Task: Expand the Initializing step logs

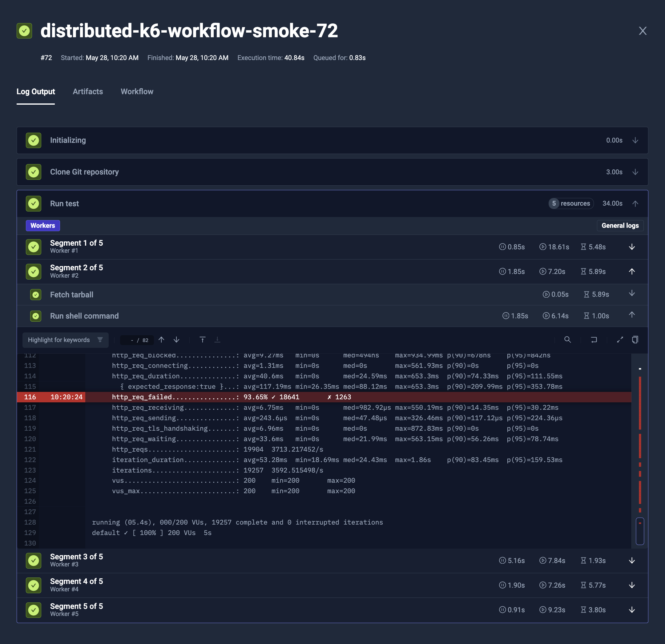Action: pos(635,140)
